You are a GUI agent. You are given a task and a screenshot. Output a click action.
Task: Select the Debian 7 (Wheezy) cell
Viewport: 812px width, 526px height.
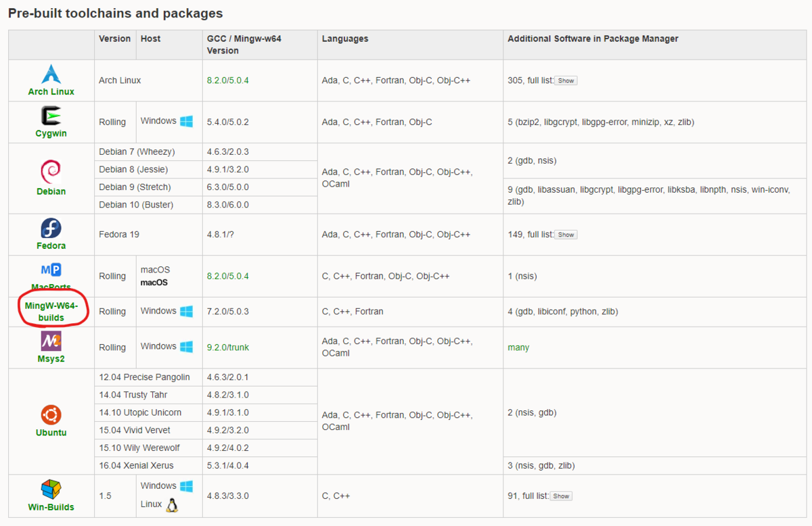[148, 151]
